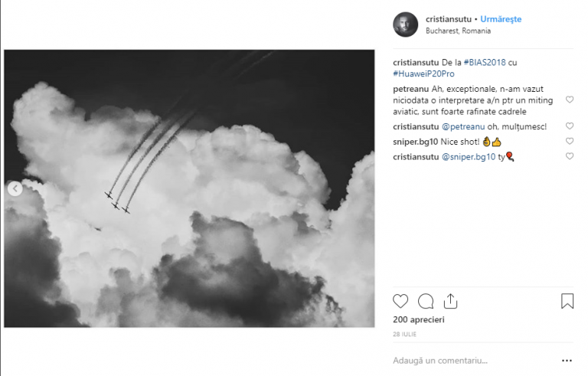588x376 pixels.
Task: Save the post with the bookmark icon
Action: click(x=567, y=301)
